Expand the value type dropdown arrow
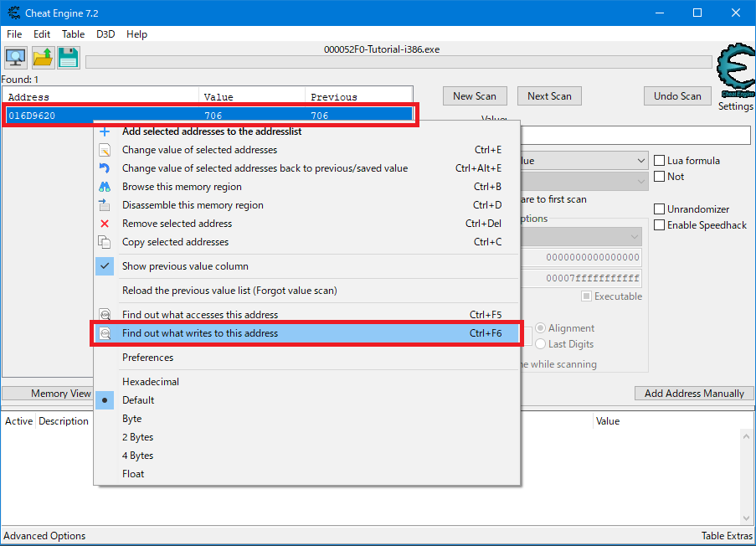Screen dimensions: 756x546 (x=640, y=182)
